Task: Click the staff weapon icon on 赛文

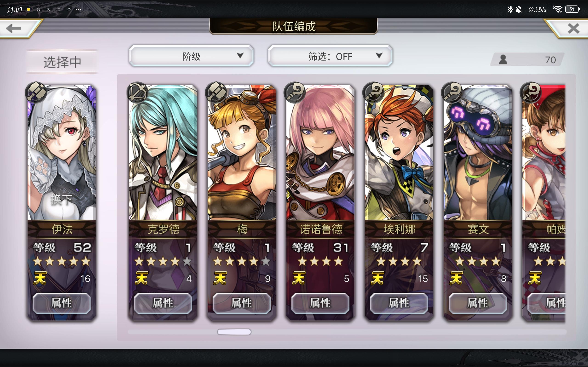Action: 452,92
